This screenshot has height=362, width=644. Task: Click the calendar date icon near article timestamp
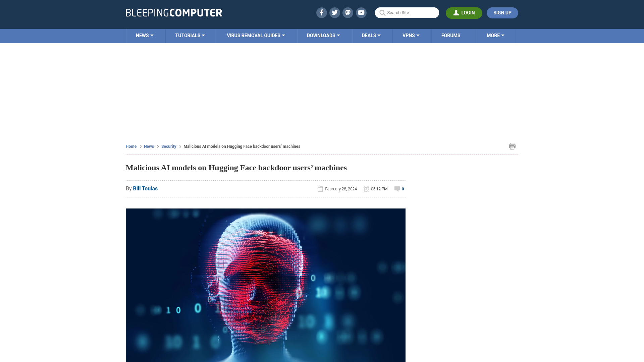click(320, 189)
